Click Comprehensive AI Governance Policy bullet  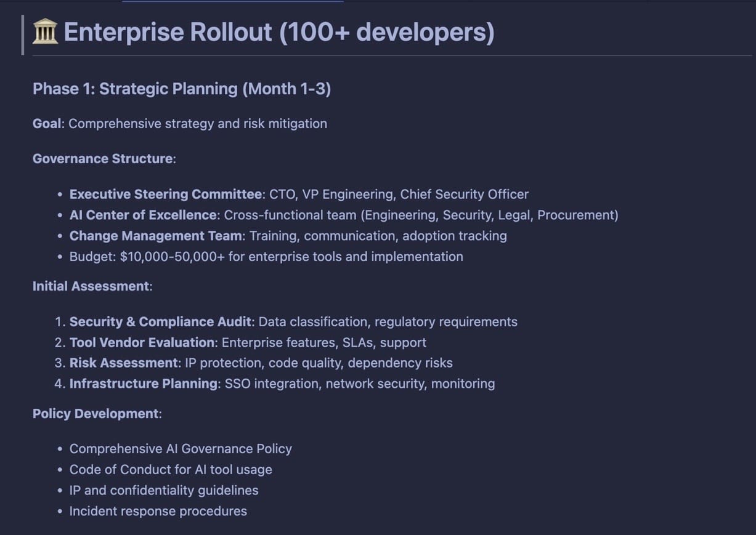[x=181, y=449]
